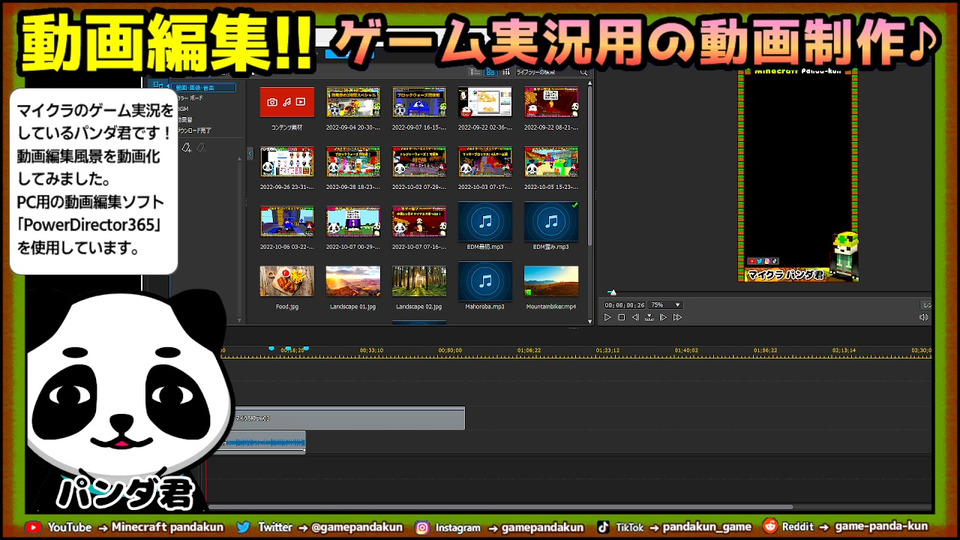This screenshot has height=540, width=960.
Task: Click the timeline horizontal scrollbar
Action: (x=501, y=507)
